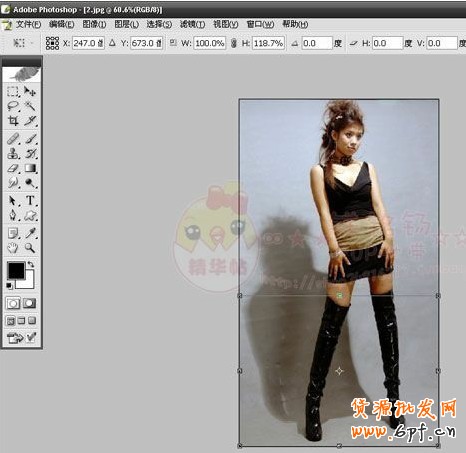Select the Lasso tool

[13, 106]
